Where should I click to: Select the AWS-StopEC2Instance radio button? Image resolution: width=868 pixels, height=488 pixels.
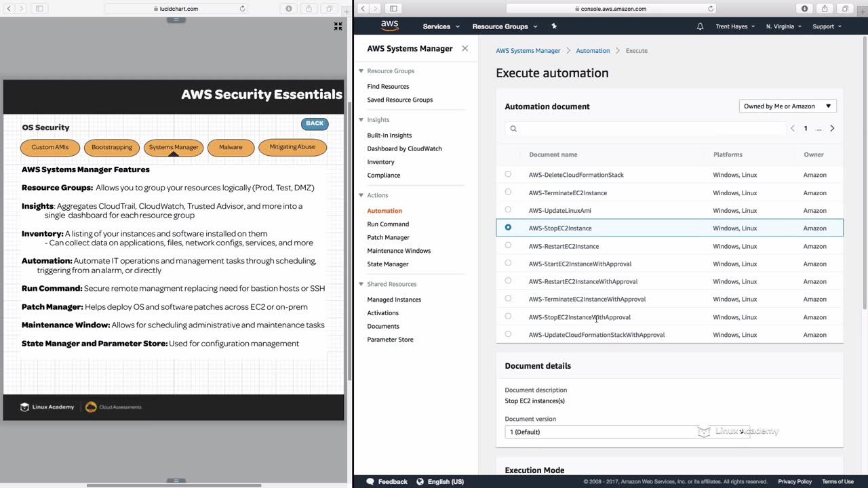click(508, 228)
